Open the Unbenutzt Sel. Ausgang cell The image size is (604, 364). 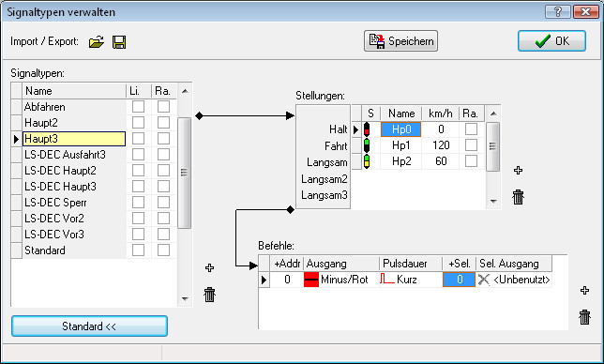click(514, 280)
